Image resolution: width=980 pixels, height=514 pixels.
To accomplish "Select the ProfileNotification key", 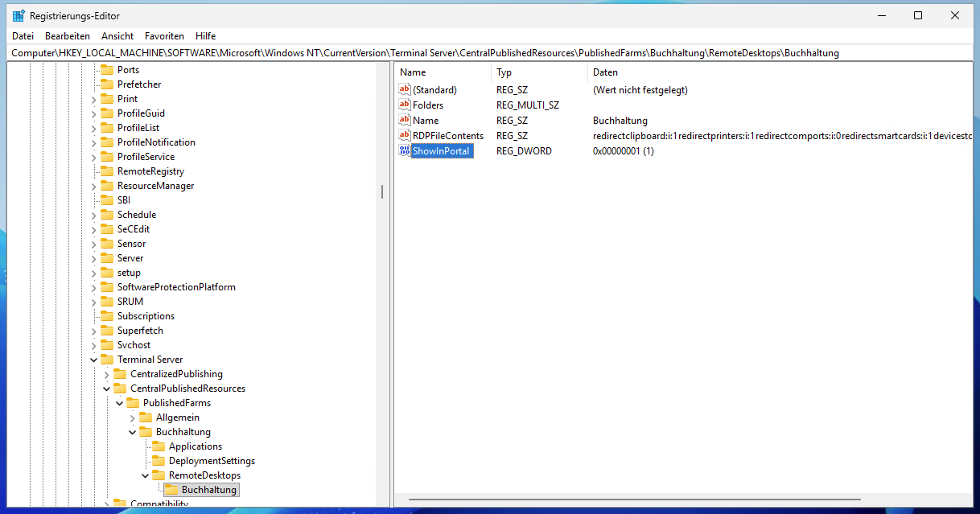I will tap(156, 142).
